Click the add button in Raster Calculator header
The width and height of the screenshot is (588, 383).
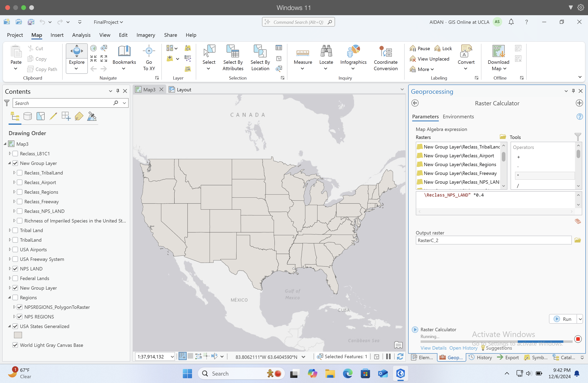(579, 103)
